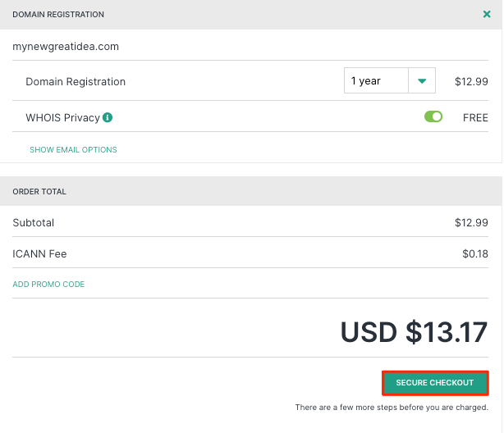Click the FREE WHOIS price label
The image size is (504, 433).
tap(475, 118)
